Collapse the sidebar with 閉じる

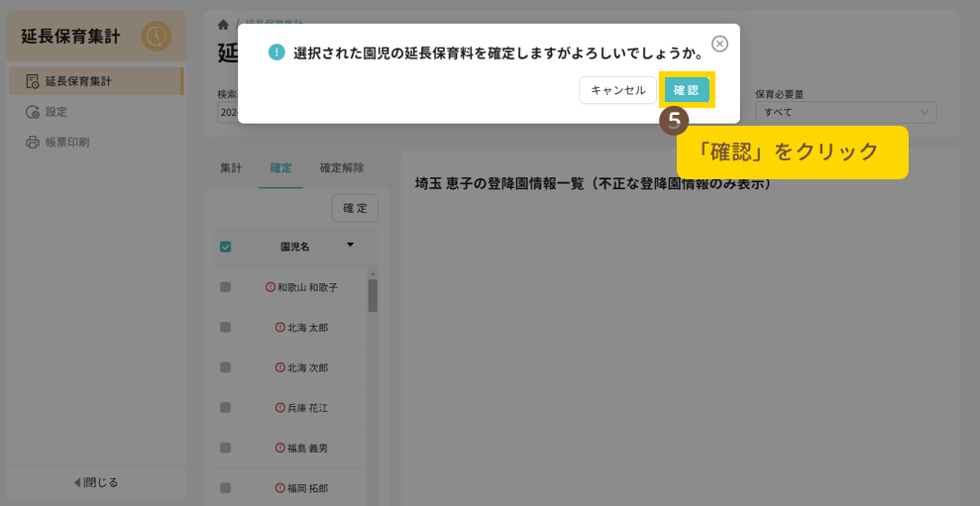click(x=96, y=482)
